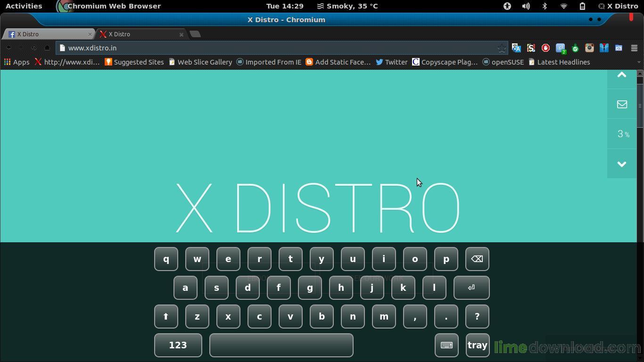Click the browser back arrow
The height and width of the screenshot is (362, 644).
click(x=8, y=48)
